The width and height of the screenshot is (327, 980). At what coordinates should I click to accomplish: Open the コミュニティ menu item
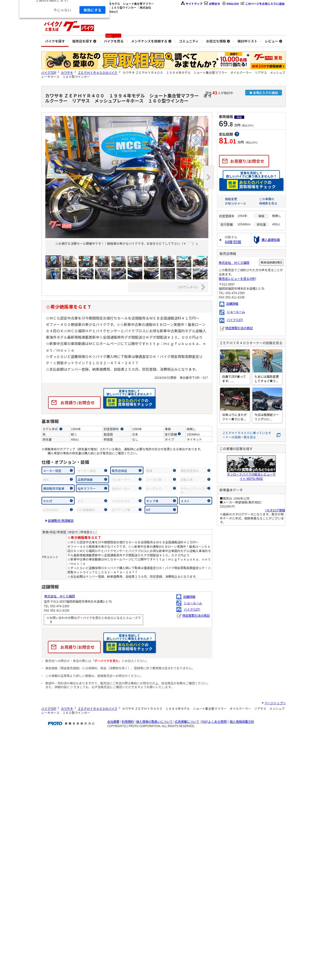coord(188,41)
